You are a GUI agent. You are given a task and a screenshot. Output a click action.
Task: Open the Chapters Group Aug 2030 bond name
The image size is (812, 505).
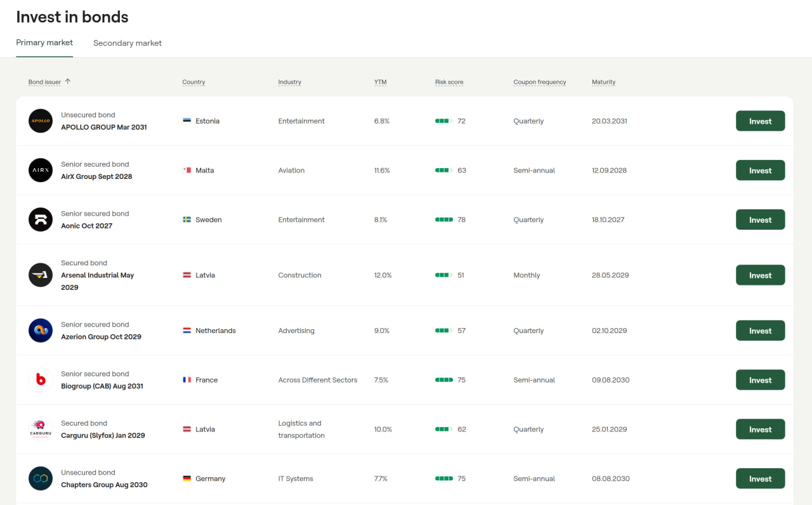pyautogui.click(x=104, y=485)
